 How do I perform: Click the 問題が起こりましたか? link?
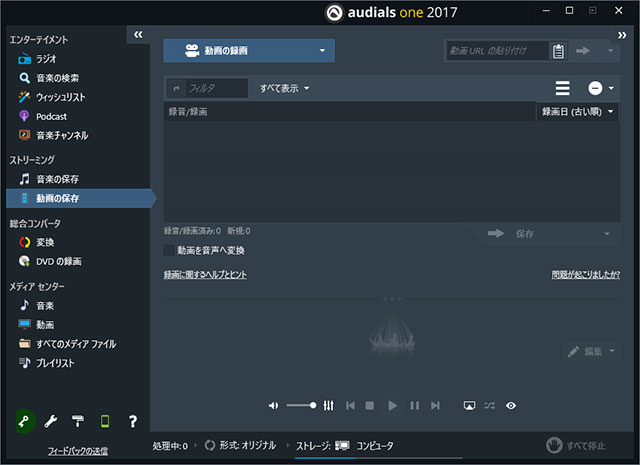click(586, 275)
